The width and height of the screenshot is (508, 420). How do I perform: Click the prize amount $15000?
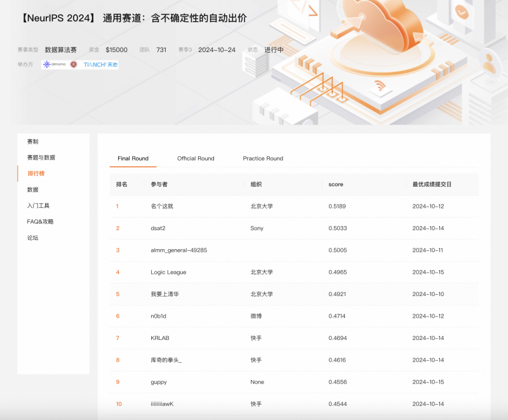click(116, 50)
